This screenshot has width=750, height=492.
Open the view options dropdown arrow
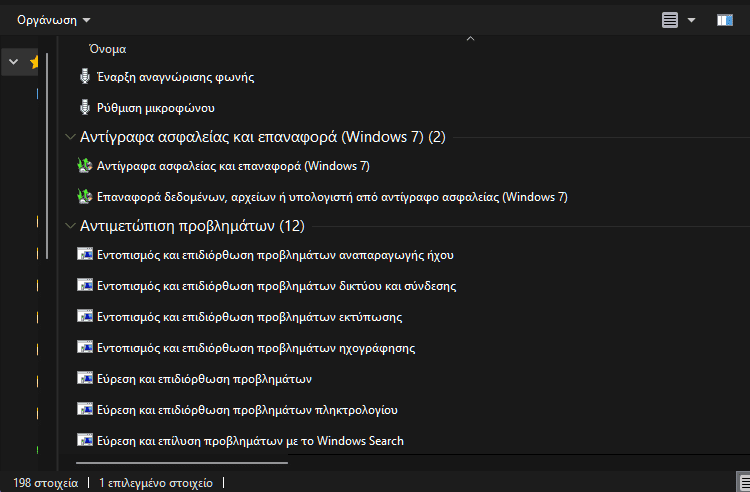pos(691,20)
